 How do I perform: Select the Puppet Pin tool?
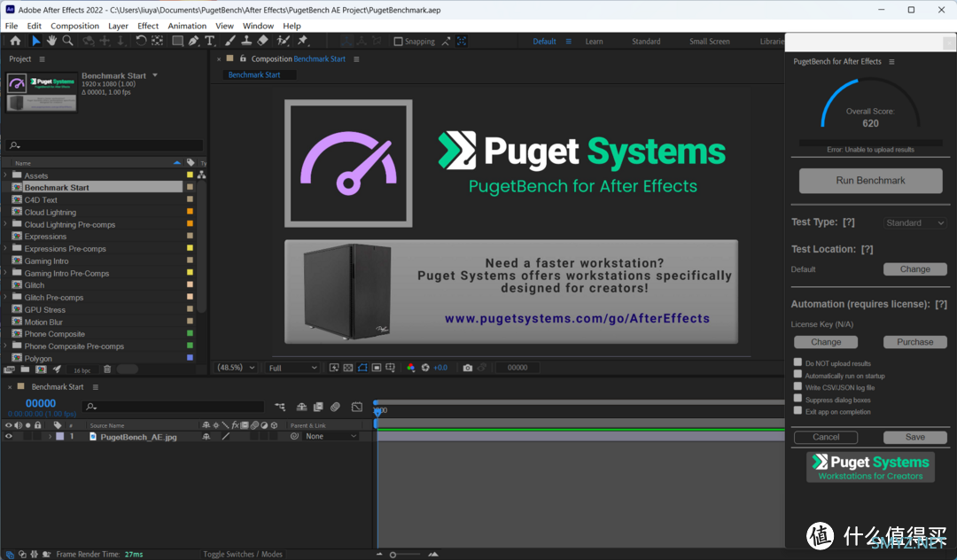pos(303,41)
